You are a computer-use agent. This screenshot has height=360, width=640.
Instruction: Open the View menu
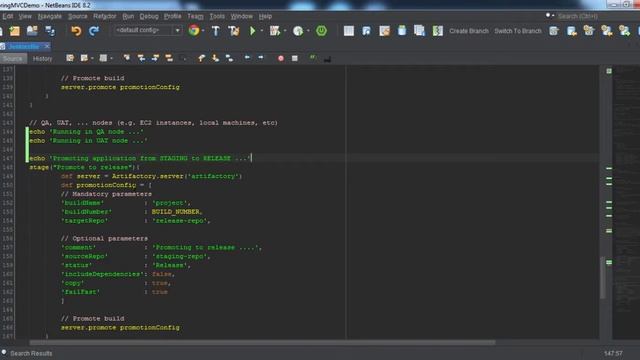[x=25, y=16]
